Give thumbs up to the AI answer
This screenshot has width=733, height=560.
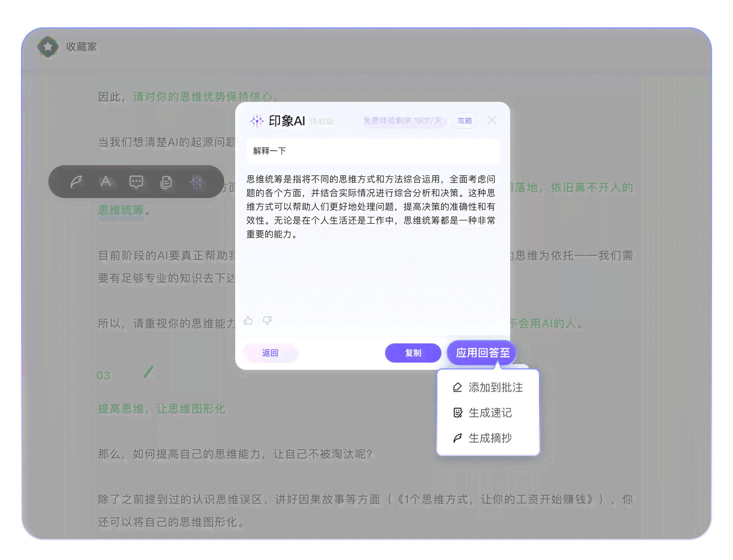[x=248, y=320]
